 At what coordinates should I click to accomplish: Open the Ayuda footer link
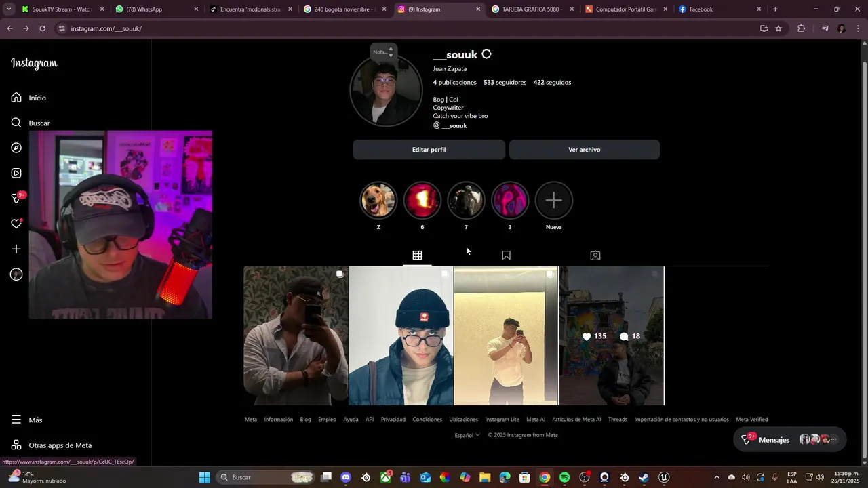pos(351,420)
